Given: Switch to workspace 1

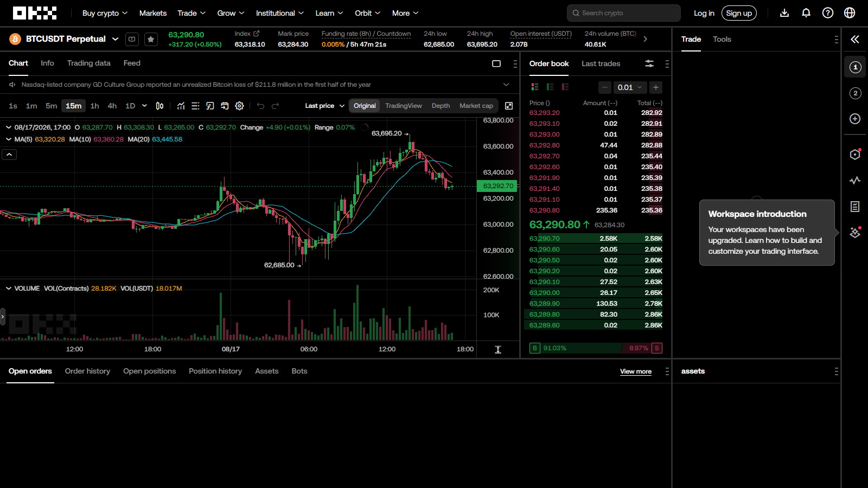Looking at the screenshot, I should point(855,67).
